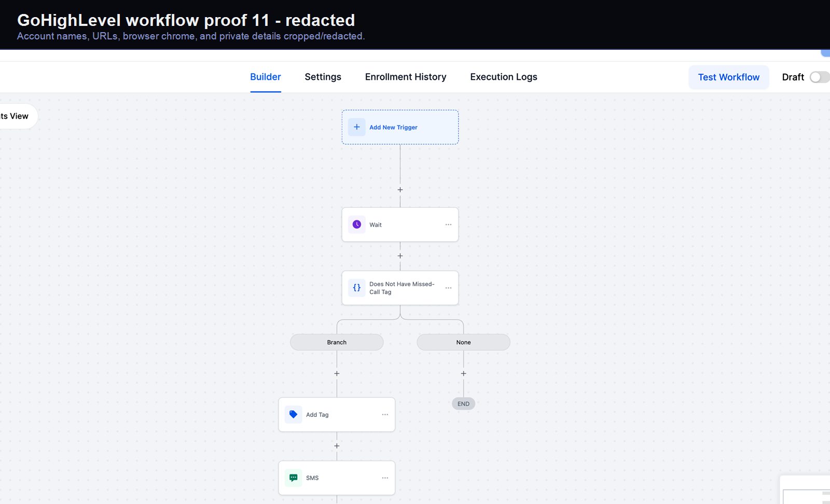Add a step under the Branch path
Viewport: 830px width, 504px height.
tap(337, 373)
